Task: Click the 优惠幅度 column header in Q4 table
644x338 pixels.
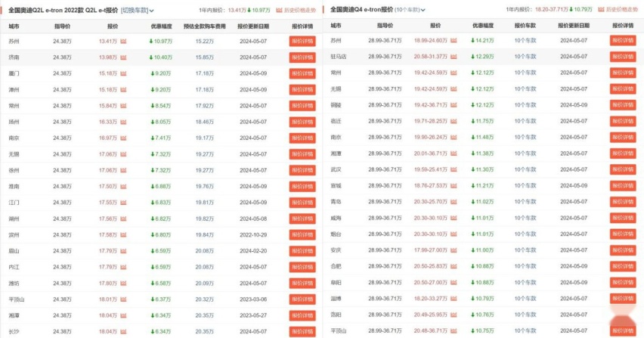Action: click(483, 26)
